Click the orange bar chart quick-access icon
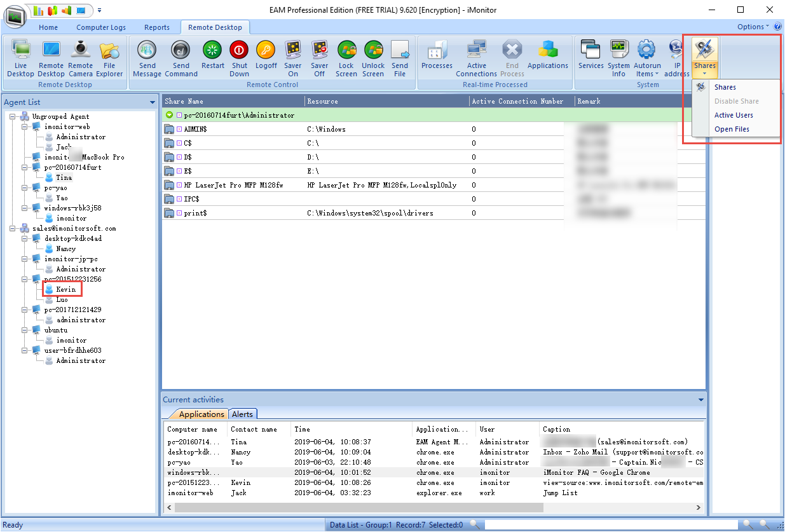The image size is (785, 532). pos(66,10)
